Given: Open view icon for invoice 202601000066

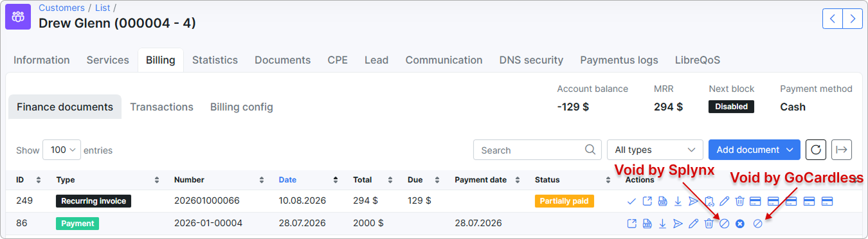Looking at the screenshot, I should (647, 202).
